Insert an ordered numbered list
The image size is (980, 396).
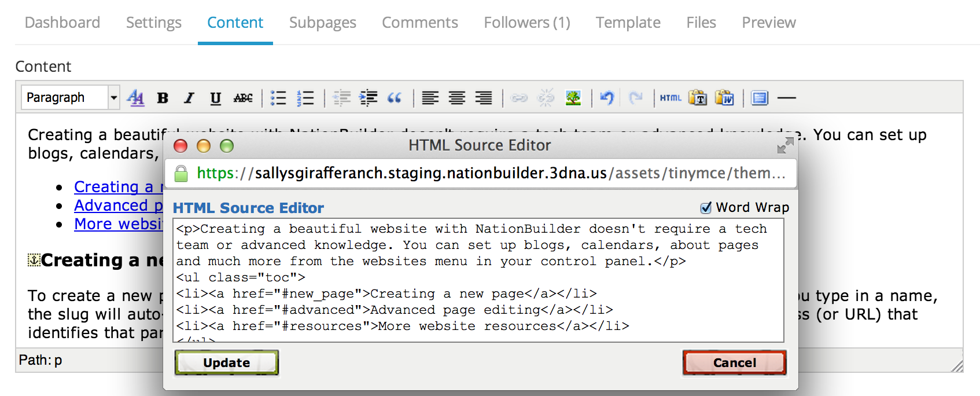point(305,98)
